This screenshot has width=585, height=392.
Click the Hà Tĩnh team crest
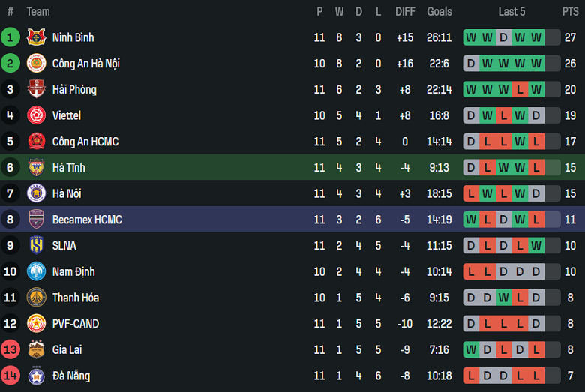(36, 167)
